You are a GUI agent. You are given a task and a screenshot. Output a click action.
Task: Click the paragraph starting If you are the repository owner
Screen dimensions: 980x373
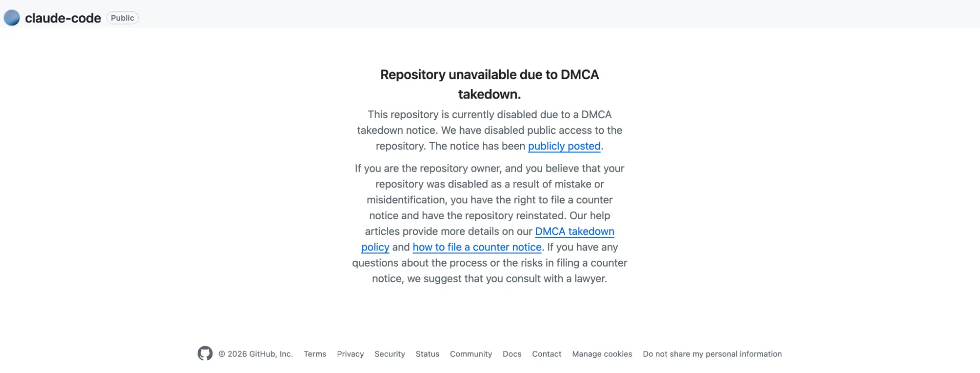(490, 224)
